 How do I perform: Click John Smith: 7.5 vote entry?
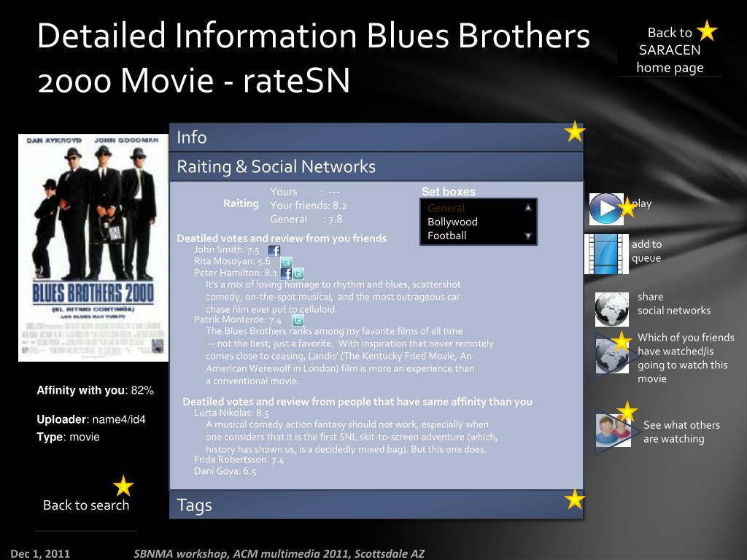point(227,249)
